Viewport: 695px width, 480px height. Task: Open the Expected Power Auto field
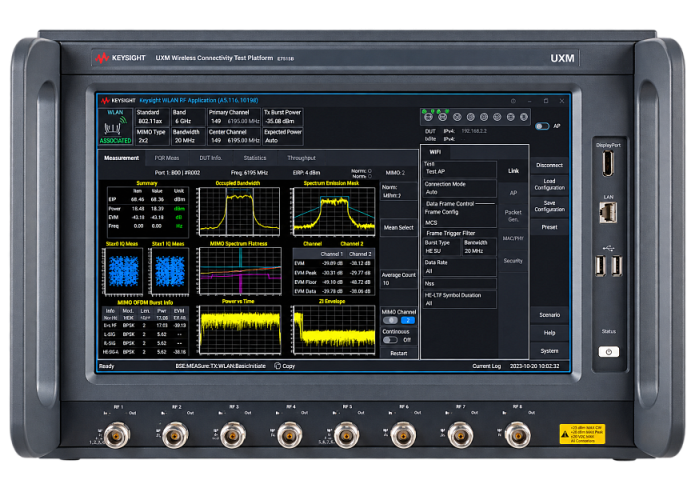coord(283,137)
